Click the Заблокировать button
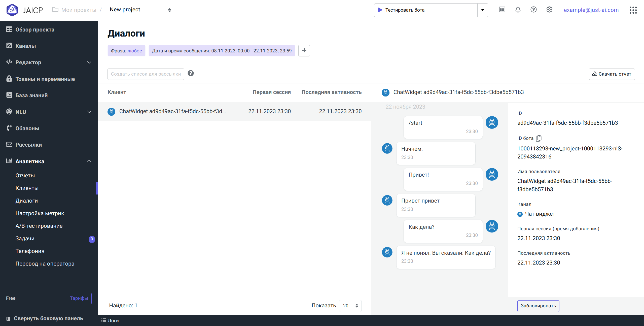Viewport: 644px width, 326px height. [x=538, y=306]
